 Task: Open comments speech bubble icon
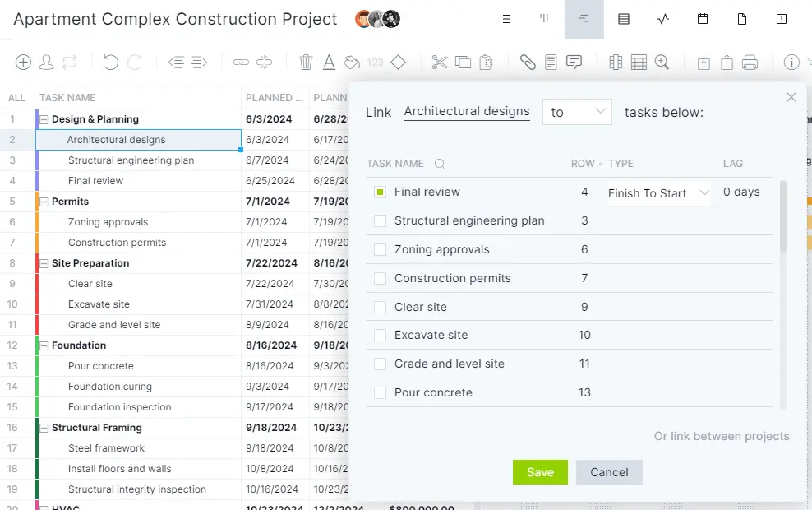[574, 63]
